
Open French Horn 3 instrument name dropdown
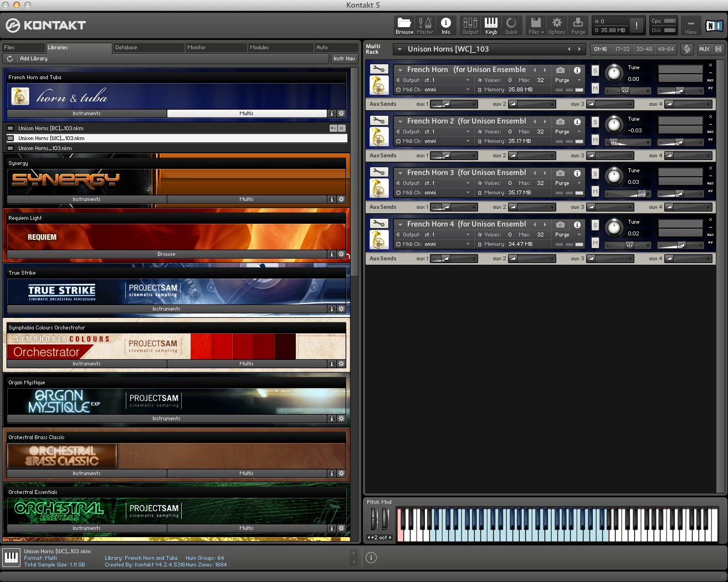coord(400,173)
